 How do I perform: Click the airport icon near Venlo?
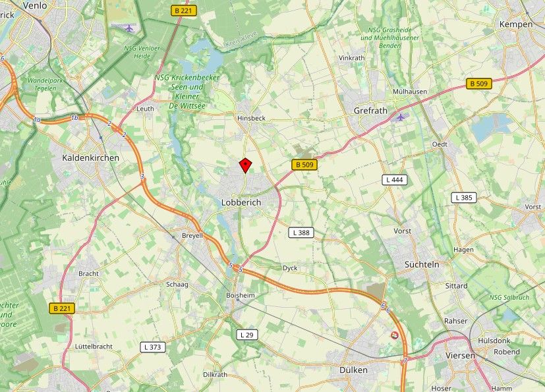click(130, 28)
